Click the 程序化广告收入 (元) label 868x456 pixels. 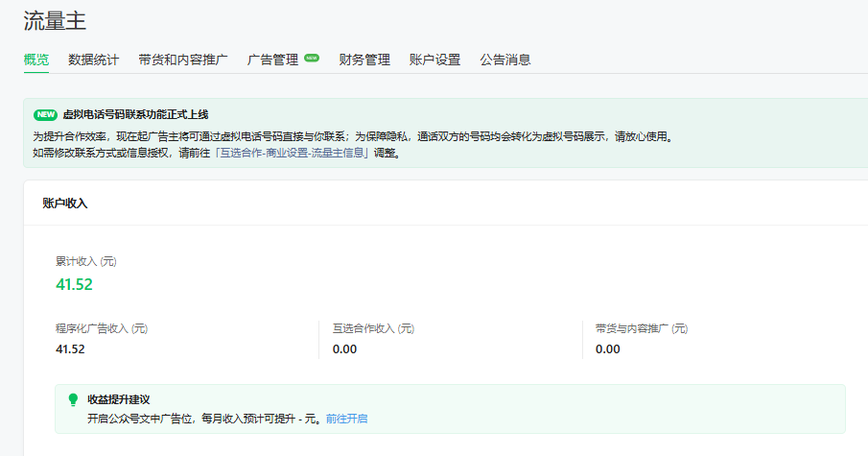point(102,328)
